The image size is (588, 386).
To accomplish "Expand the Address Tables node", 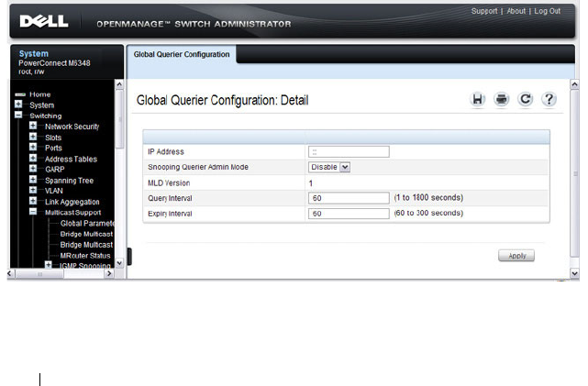I will click(33, 158).
